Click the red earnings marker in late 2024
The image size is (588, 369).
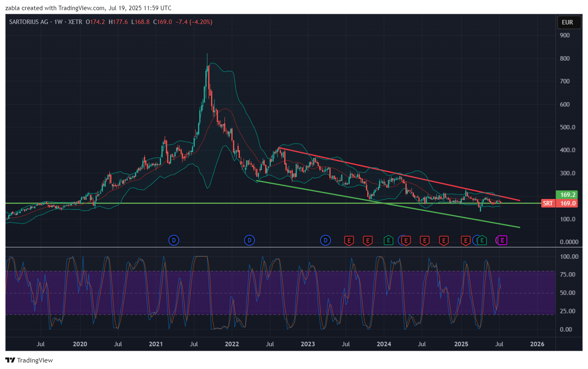(444, 241)
